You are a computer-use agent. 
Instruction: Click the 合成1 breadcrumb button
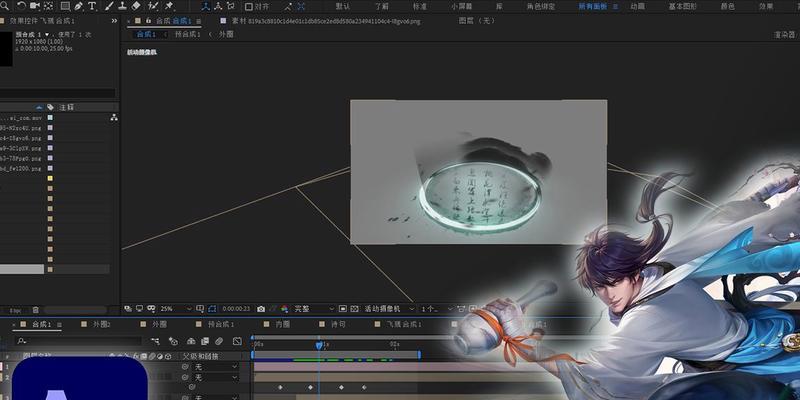click(x=145, y=34)
